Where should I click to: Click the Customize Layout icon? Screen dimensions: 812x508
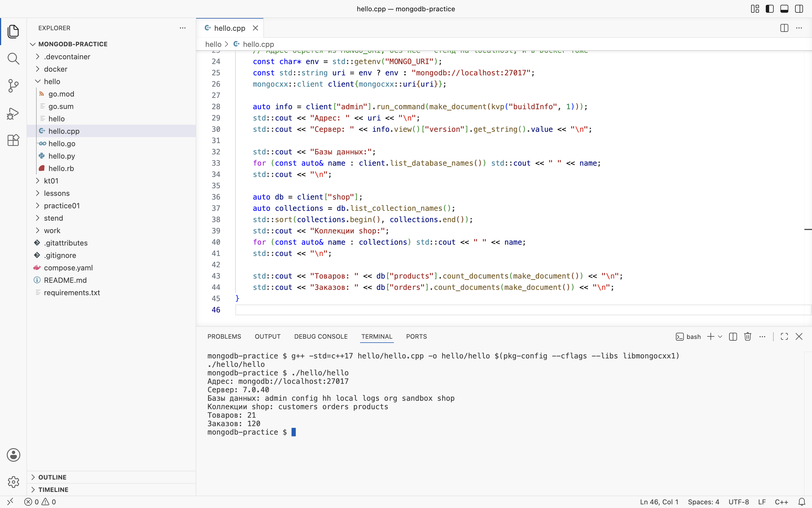point(755,9)
